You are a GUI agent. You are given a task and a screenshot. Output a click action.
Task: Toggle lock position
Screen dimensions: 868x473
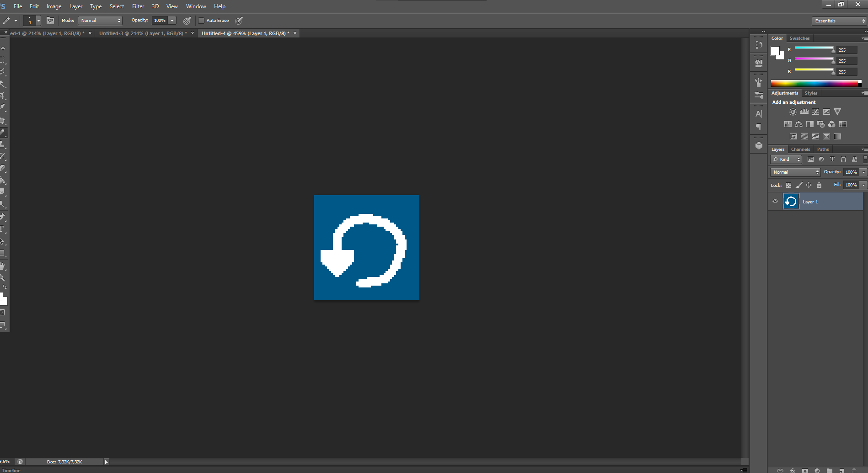(x=809, y=185)
